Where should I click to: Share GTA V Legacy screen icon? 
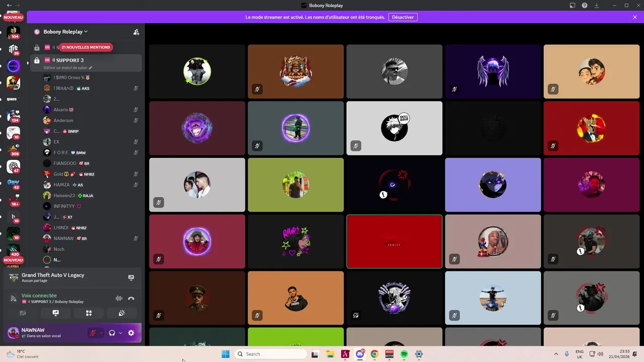[x=131, y=278]
